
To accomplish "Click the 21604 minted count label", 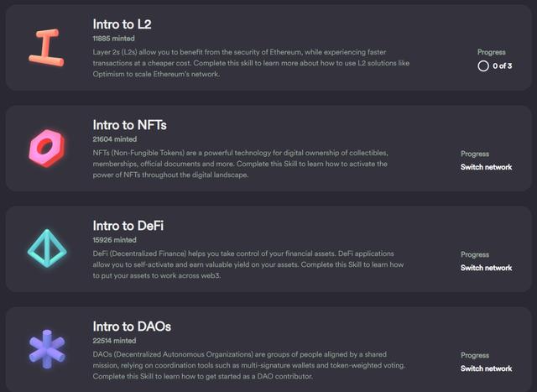I will [115, 139].
